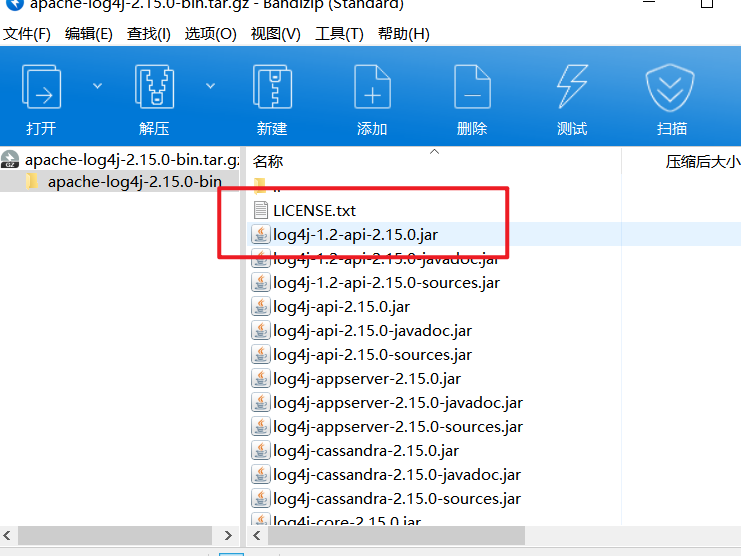Click the jar icon of log4j-appserver-2.15.0-sources.jar
Image resolution: width=741 pixels, height=556 pixels.
coord(260,427)
